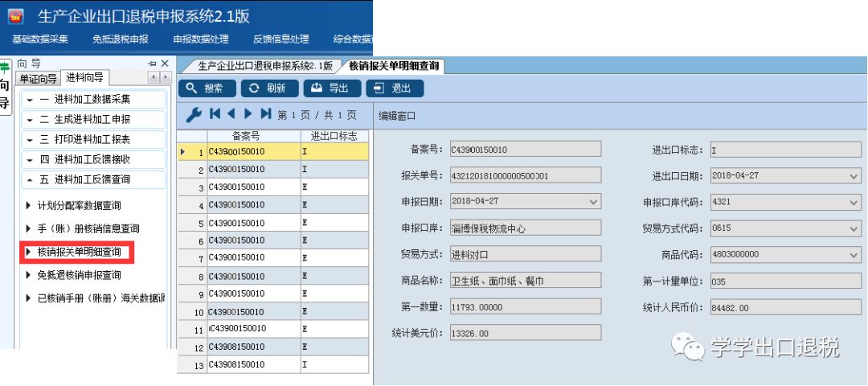
Task: Open the 基础数据采集 menu
Action: coord(40,39)
